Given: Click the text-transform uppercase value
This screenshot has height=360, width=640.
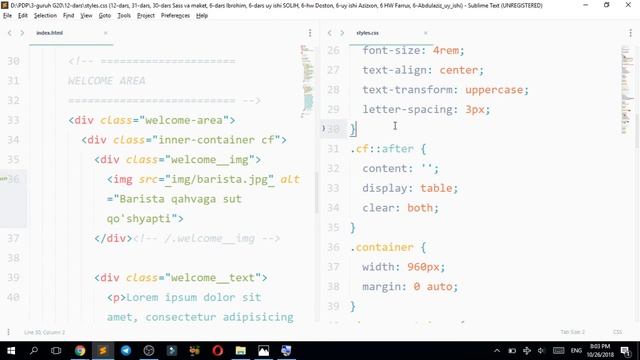Looking at the screenshot, I should [x=494, y=90].
